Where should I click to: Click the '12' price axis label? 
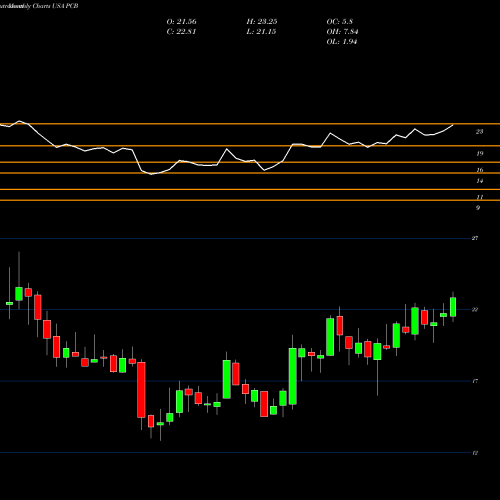click(475, 453)
